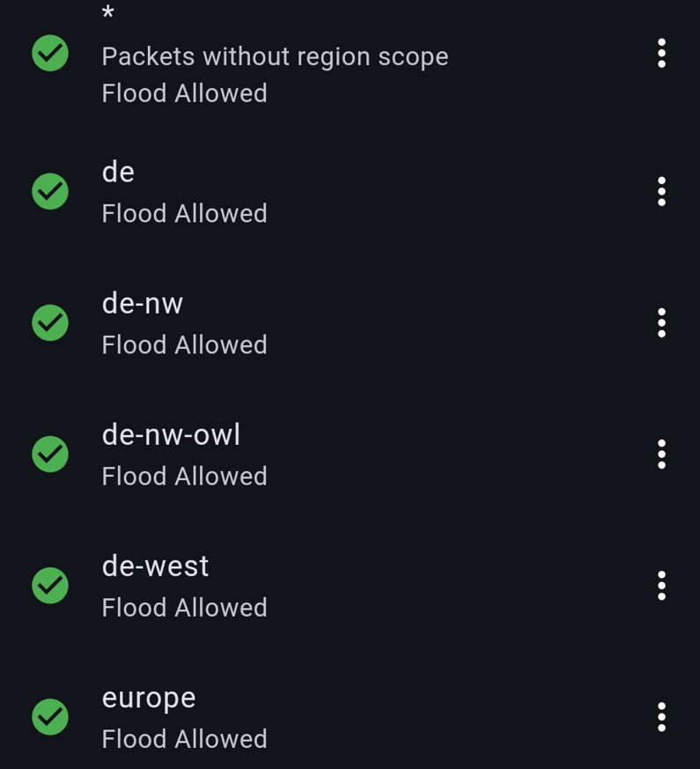Click Flood Allowed under de-west
The height and width of the screenshot is (769, 700).
tap(184, 608)
